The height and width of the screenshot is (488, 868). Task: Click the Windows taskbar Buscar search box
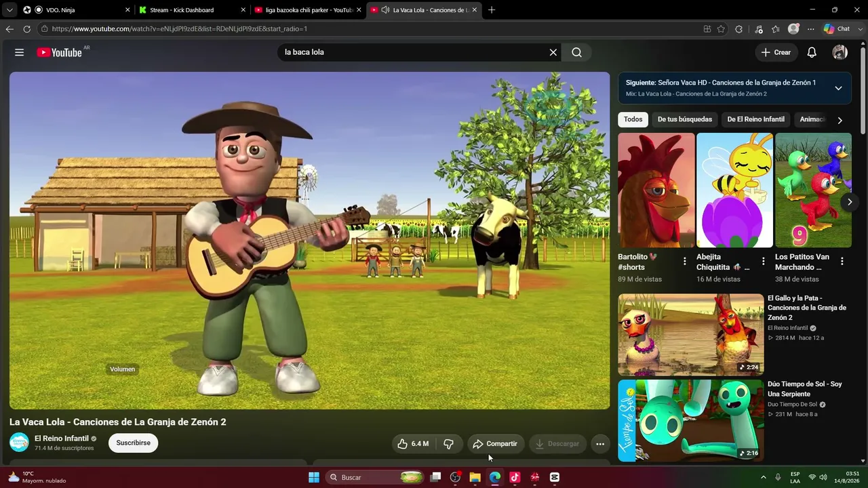click(374, 477)
